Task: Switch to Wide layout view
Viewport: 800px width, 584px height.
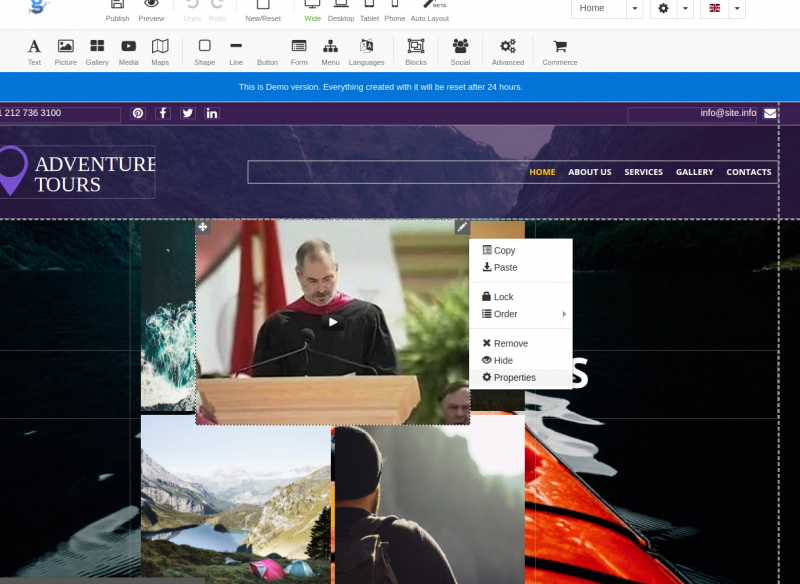Action: pyautogui.click(x=312, y=10)
